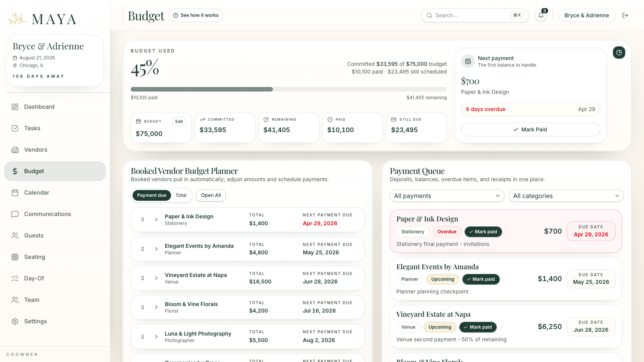The width and height of the screenshot is (644, 362).
Task: Open the Calendar menu item
Action: (55, 193)
